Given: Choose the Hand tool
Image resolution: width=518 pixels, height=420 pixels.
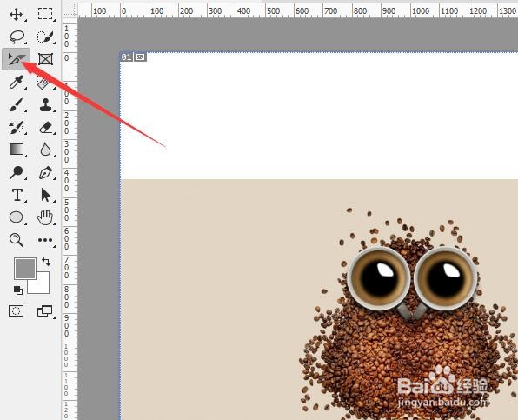Looking at the screenshot, I should click(x=44, y=217).
